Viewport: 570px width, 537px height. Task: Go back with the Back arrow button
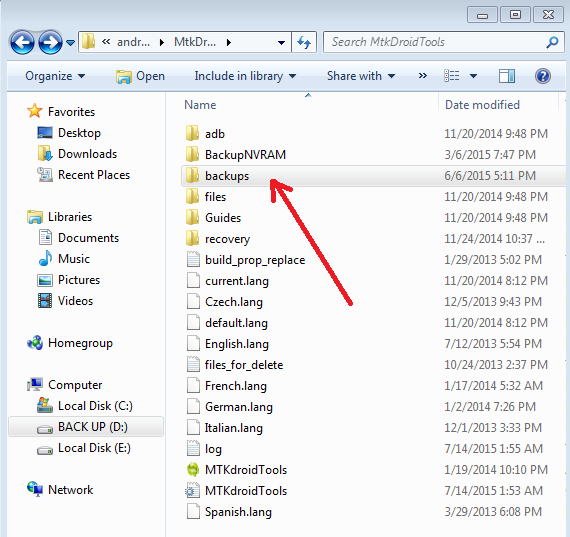click(x=22, y=43)
